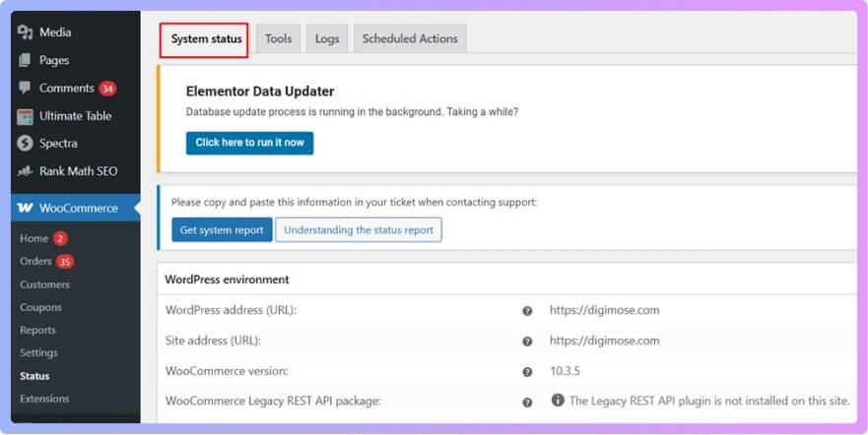Click info icon before Legacy REST API message
This screenshot has width=868, height=435.
point(558,401)
